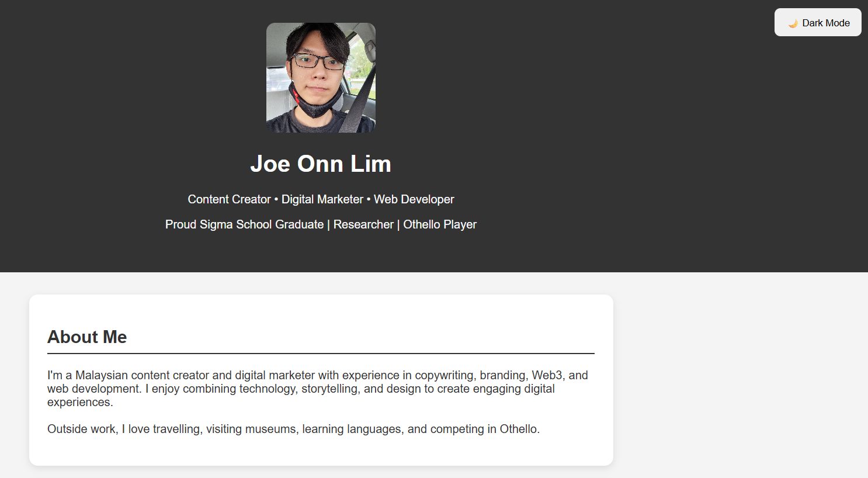
Task: Click the crescent moon icon
Action: tap(793, 23)
